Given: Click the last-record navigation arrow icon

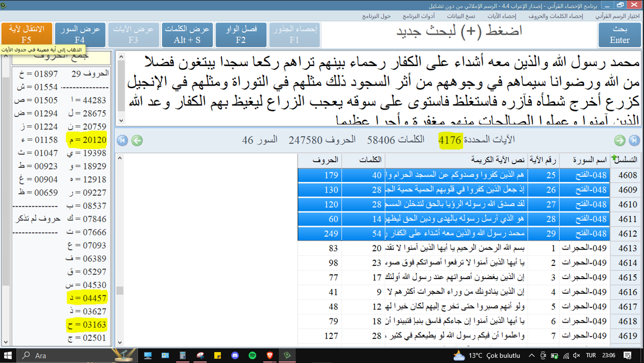Looking at the screenshot, I should (634, 140).
